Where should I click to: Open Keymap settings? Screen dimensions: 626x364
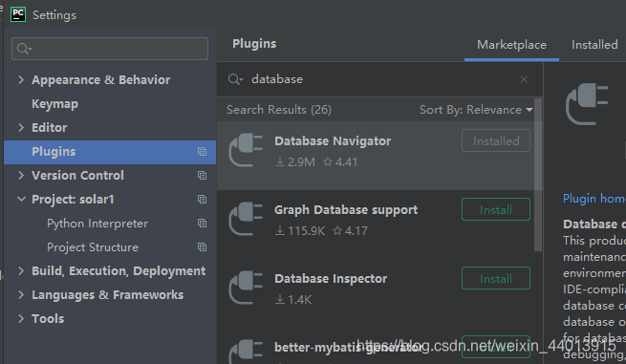(54, 104)
